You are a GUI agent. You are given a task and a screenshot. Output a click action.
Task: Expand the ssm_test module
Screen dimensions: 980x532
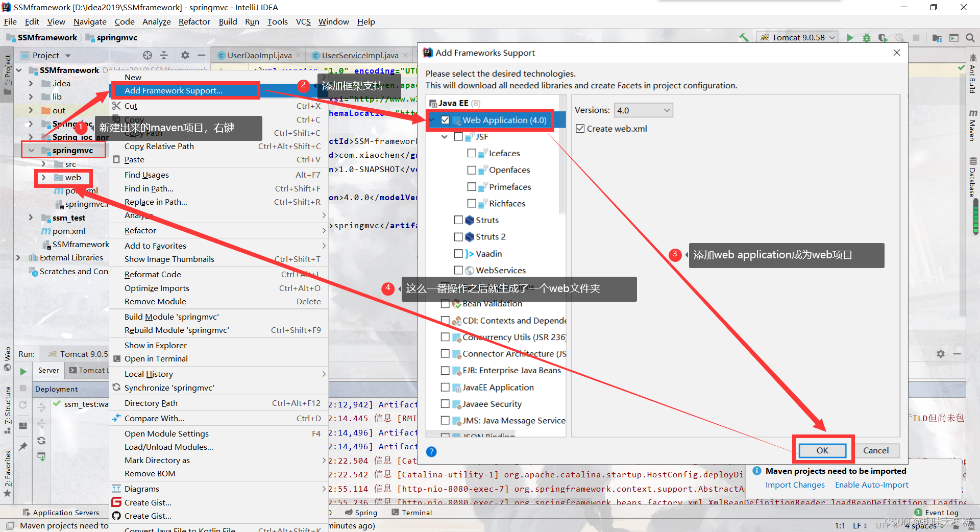pyautogui.click(x=32, y=218)
